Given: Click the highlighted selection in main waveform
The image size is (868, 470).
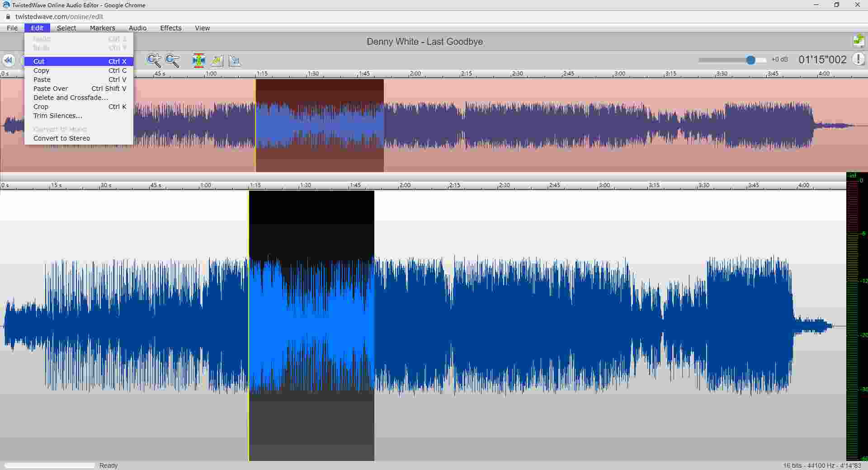Looking at the screenshot, I should pyautogui.click(x=311, y=325).
